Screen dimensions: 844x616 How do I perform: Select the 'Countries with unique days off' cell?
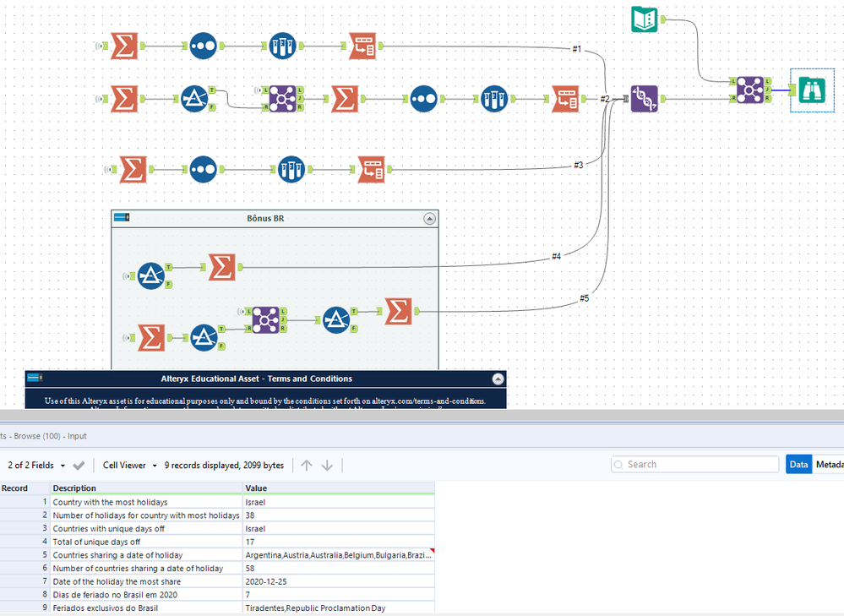[x=147, y=529]
